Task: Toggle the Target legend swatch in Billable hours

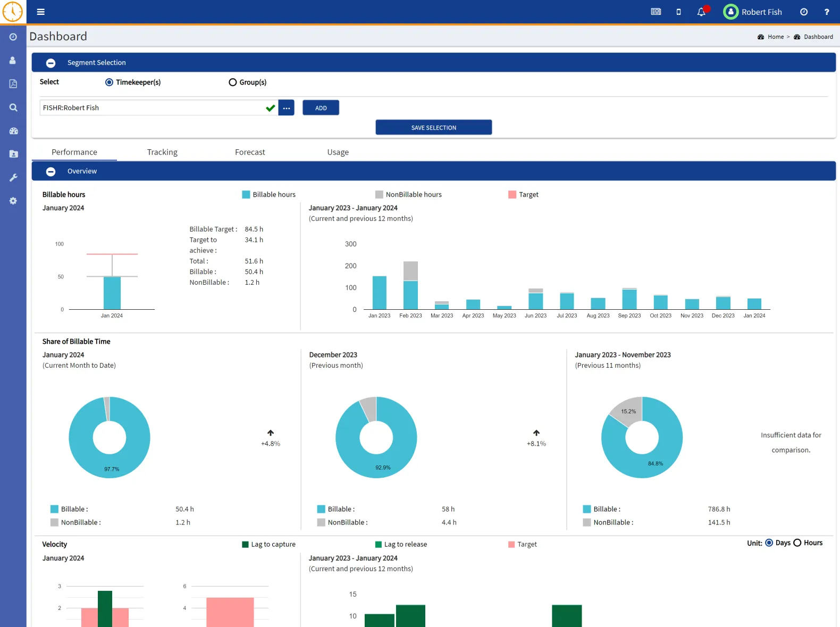Action: pos(513,194)
